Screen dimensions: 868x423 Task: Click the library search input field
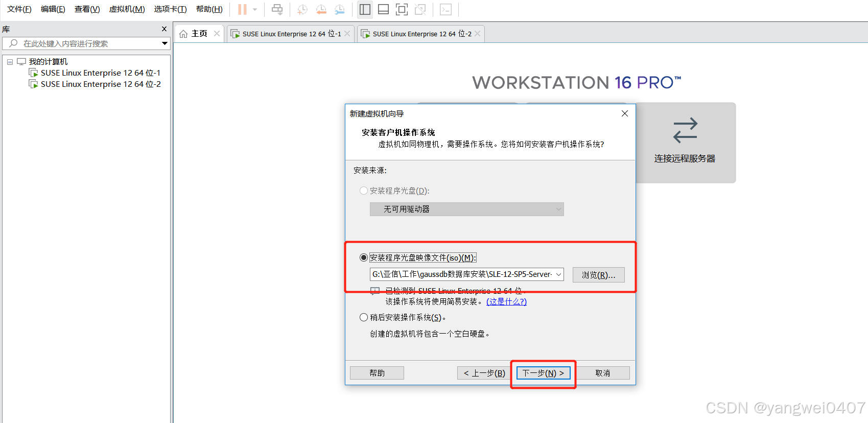tap(86, 43)
